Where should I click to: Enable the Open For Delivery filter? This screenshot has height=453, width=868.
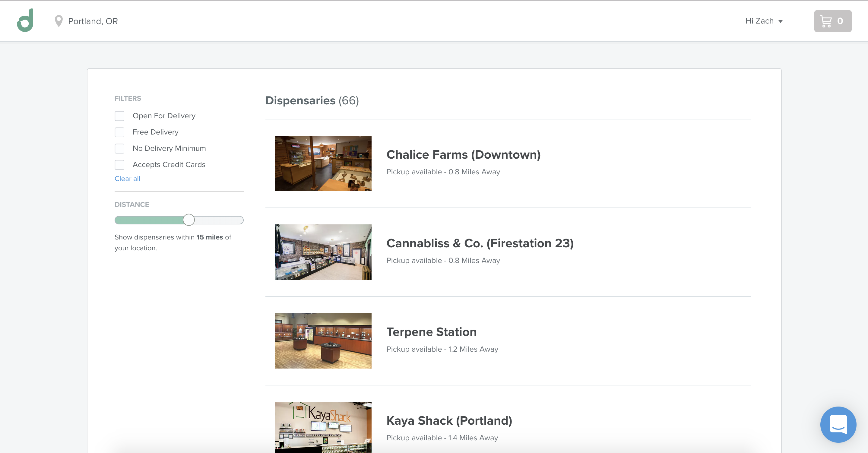[x=120, y=116]
